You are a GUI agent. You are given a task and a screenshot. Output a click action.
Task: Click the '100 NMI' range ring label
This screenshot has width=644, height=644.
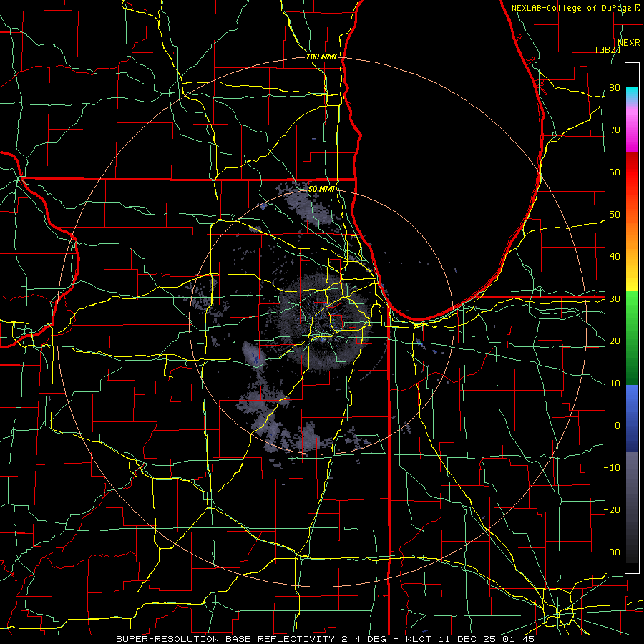[x=321, y=57]
